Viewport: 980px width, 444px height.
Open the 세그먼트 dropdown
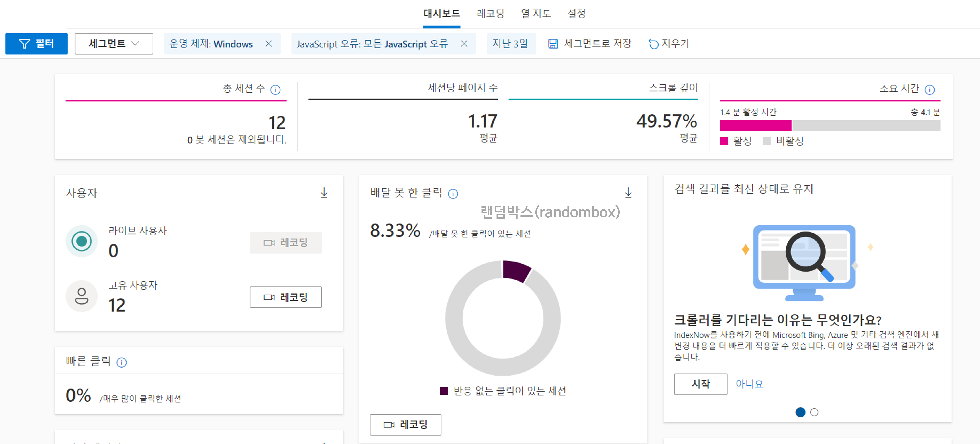coord(113,43)
